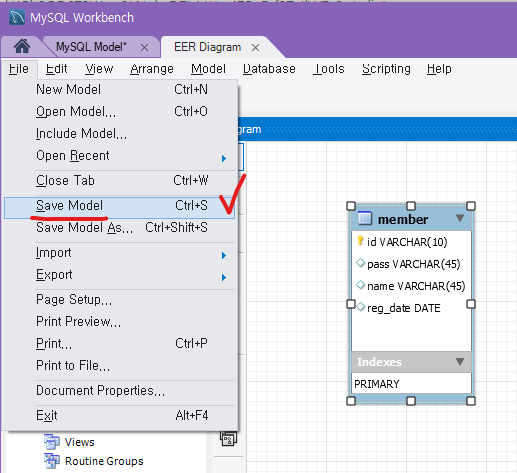Close the EER Diagram tab
Viewport: 517px width, 473px height.
(255, 48)
